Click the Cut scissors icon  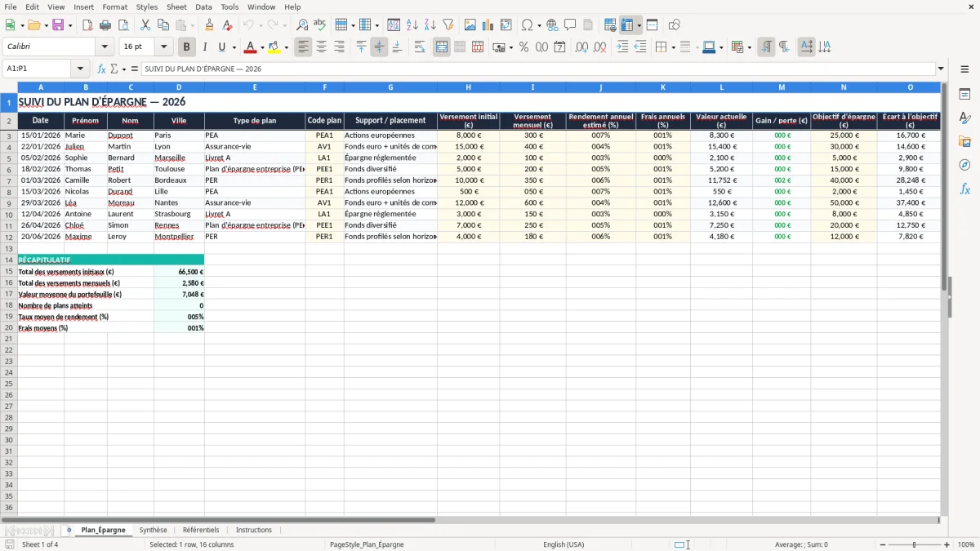145,25
